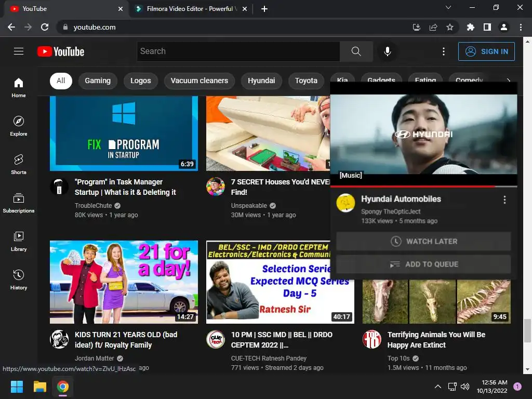This screenshot has height=399, width=532.
Task: Open more options for Hyundai Automobiles video
Action: [504, 199]
